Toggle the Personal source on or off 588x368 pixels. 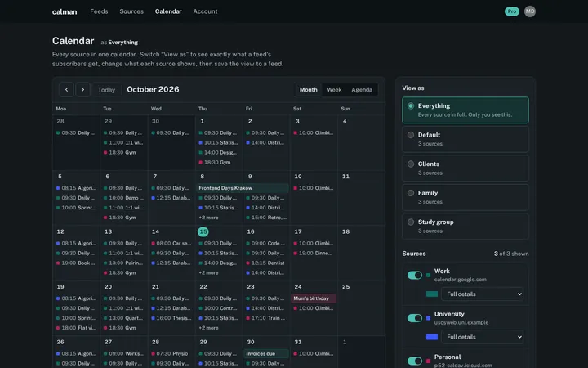pos(415,361)
